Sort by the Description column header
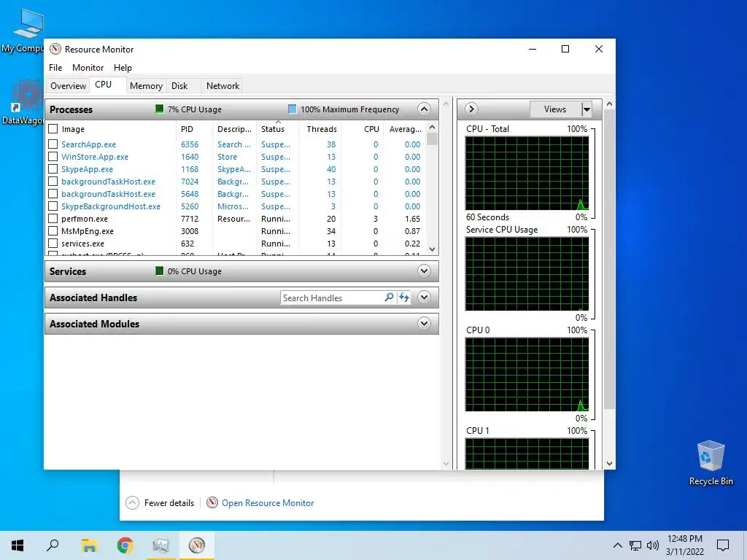This screenshot has width=747, height=560. [x=234, y=129]
